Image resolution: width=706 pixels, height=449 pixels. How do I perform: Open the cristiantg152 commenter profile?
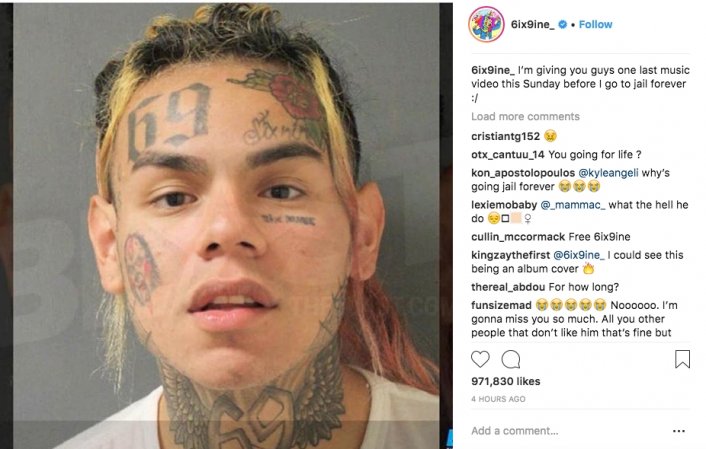click(x=505, y=136)
